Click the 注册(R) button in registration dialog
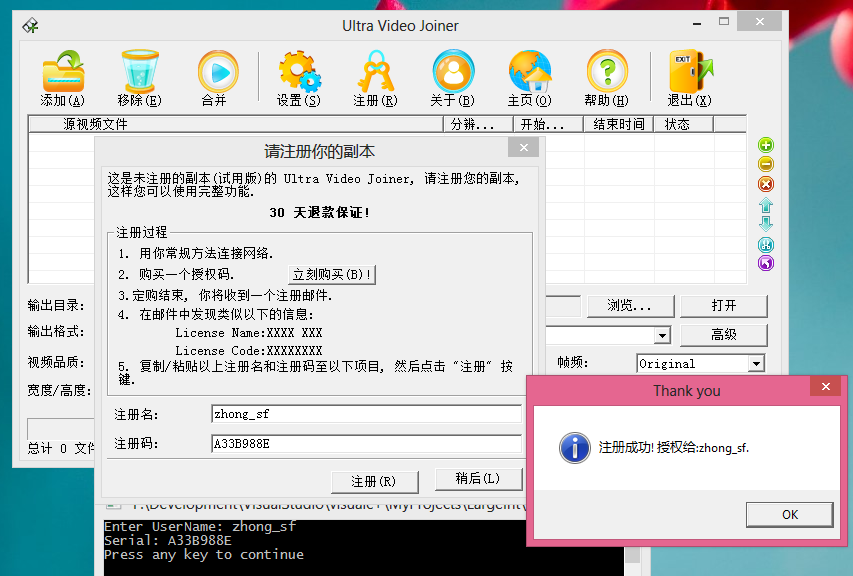 tap(374, 481)
